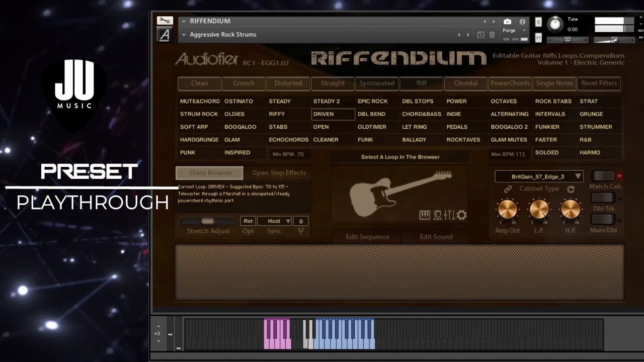This screenshot has width=644, height=362.
Task: Switch to Edit Sound tab
Action: (x=436, y=237)
